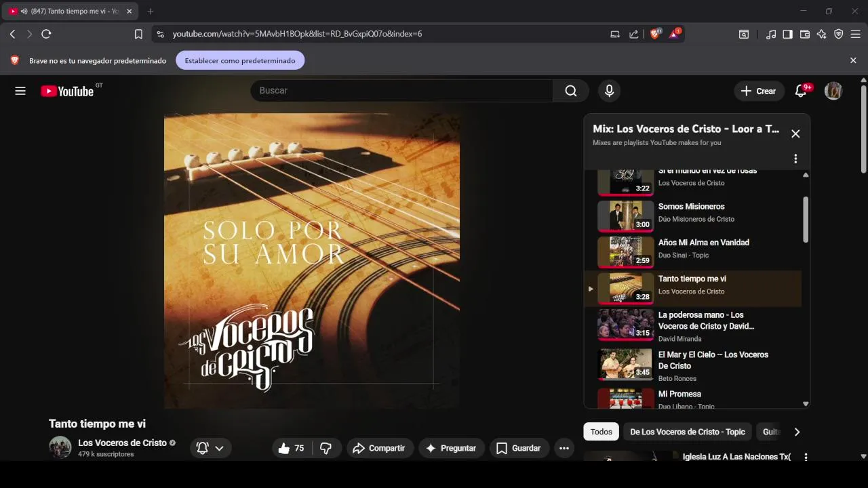Open the playlist options three-dot menu

click(795, 159)
